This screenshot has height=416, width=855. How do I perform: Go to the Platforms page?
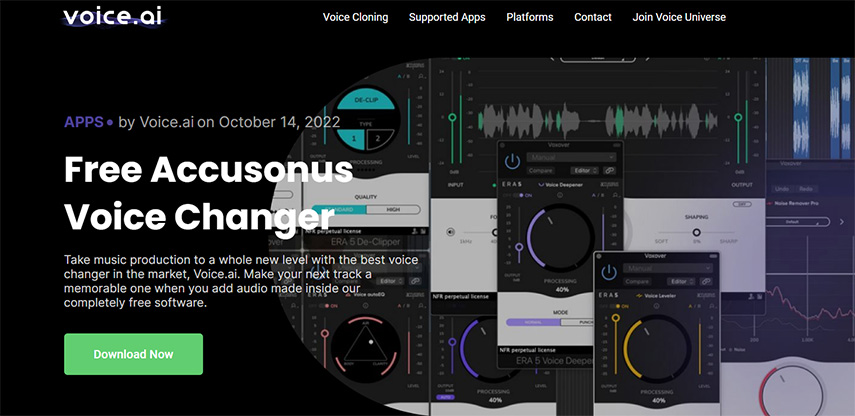(x=529, y=17)
